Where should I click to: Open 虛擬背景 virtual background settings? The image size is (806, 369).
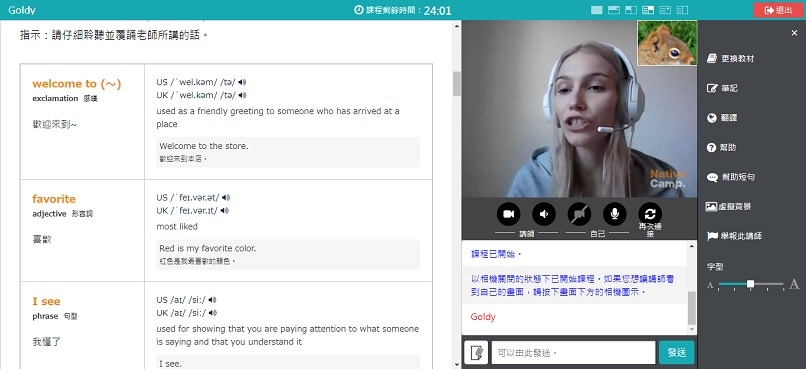pyautogui.click(x=729, y=207)
